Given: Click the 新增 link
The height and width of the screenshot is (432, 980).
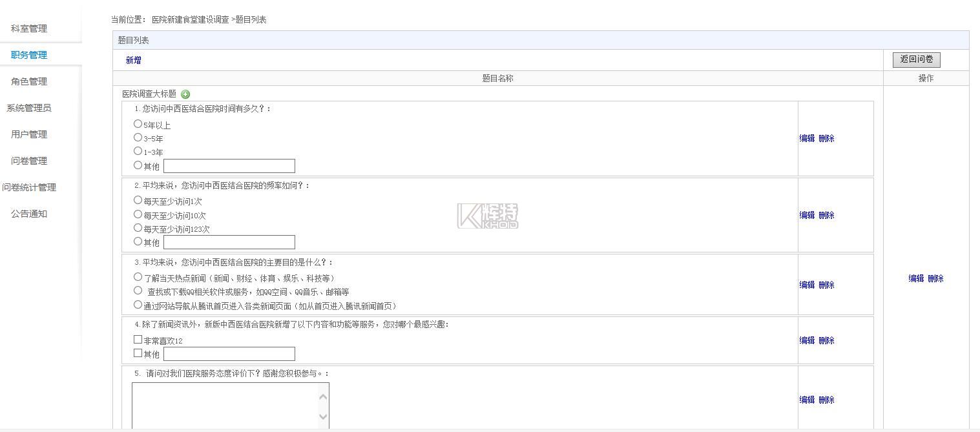Looking at the screenshot, I should coord(133,60).
